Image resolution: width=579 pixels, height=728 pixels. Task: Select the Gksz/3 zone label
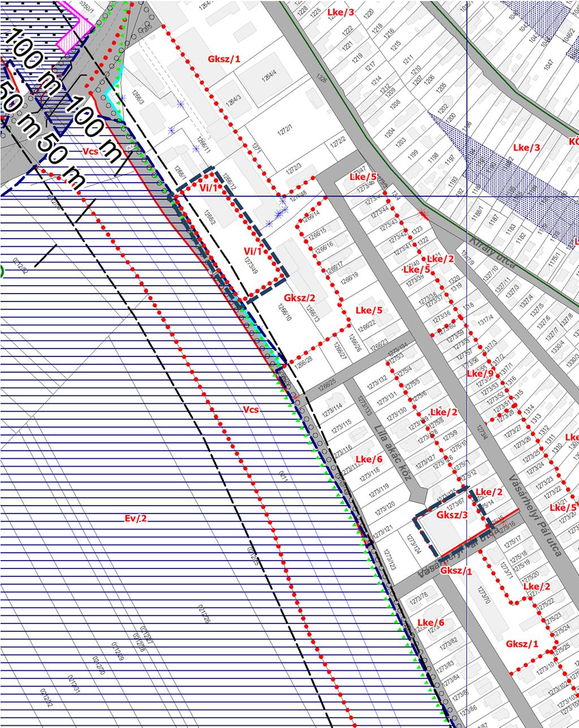[452, 515]
